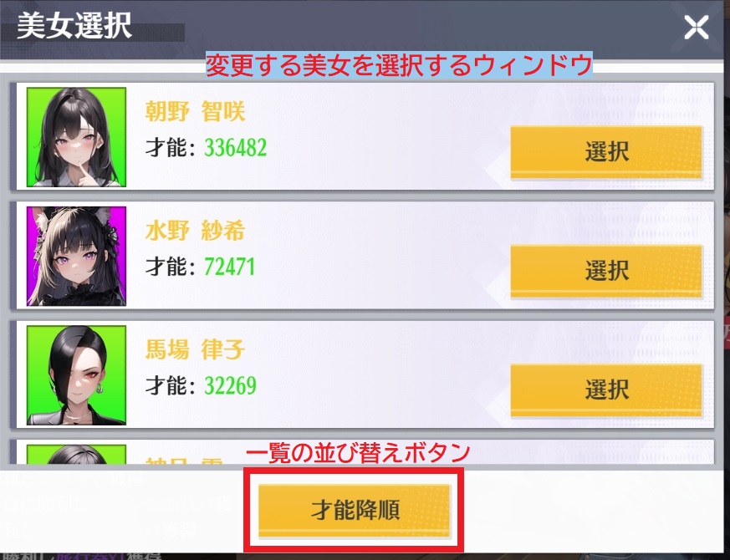Viewport: 730px width, 560px height.
Task: Click the name 朝野 智咲
Action: point(195,112)
